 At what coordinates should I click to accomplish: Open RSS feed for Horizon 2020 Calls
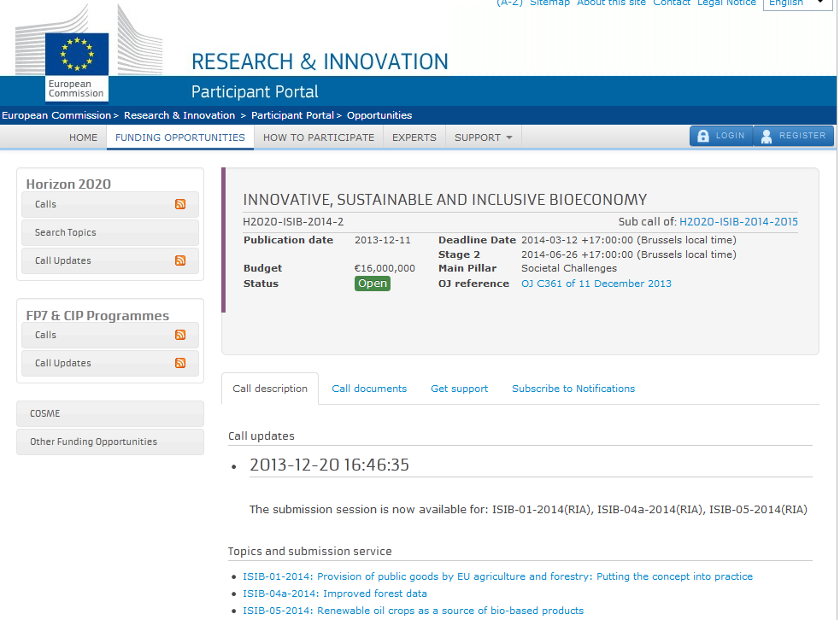point(180,204)
